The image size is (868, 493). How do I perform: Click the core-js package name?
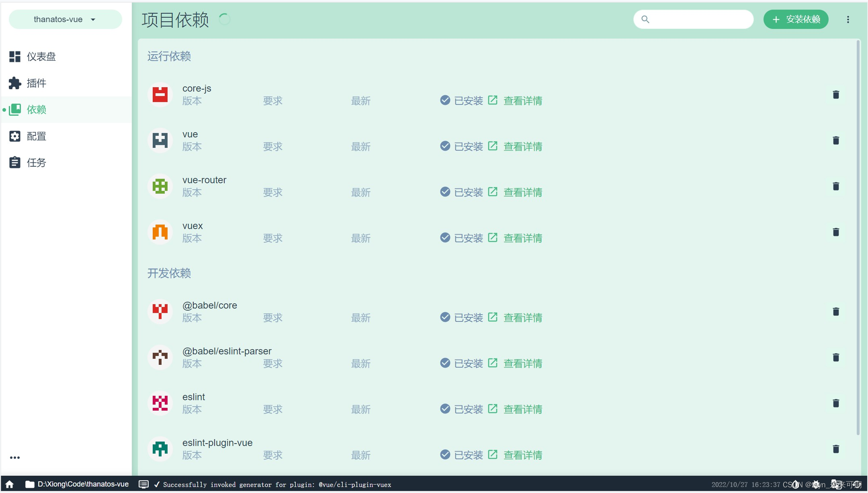197,88
